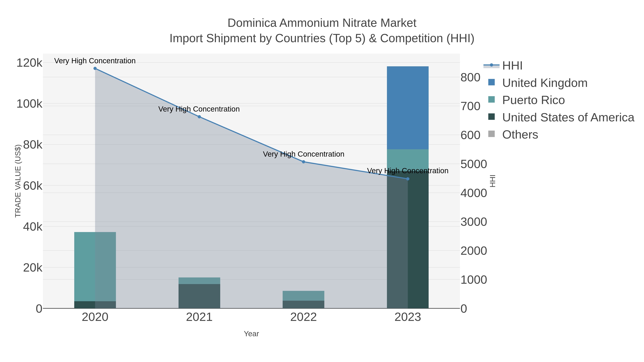Screen dimensions: 644x362
Task: Click the 2021 x-axis label
Action: [199, 317]
